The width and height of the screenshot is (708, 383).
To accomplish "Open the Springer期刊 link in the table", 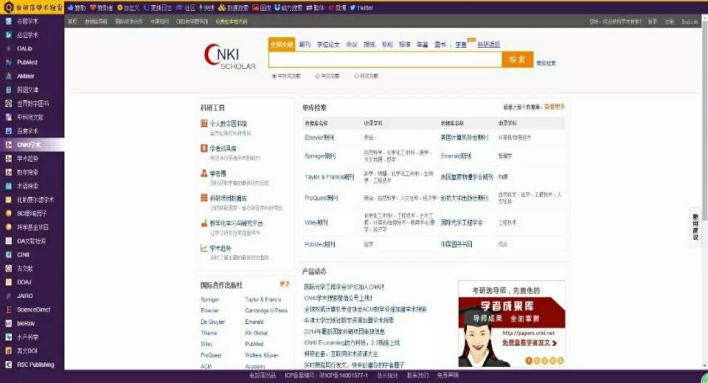I will click(320, 156).
